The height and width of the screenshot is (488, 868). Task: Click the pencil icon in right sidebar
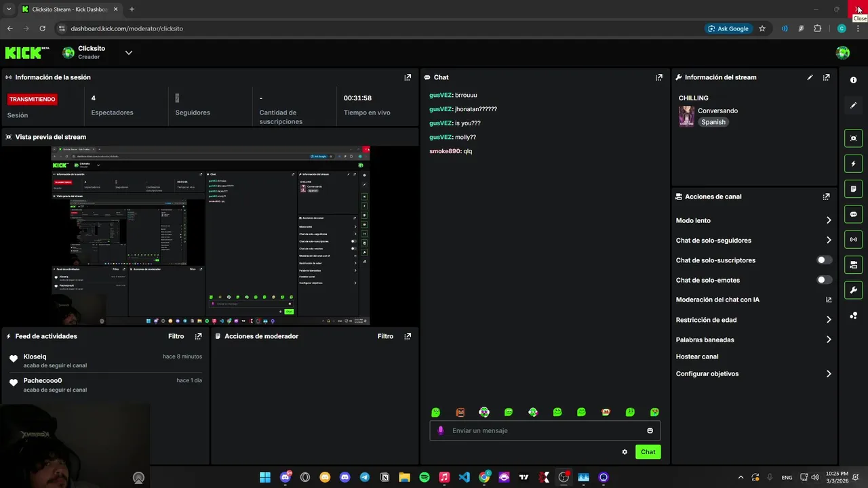coord(853,105)
